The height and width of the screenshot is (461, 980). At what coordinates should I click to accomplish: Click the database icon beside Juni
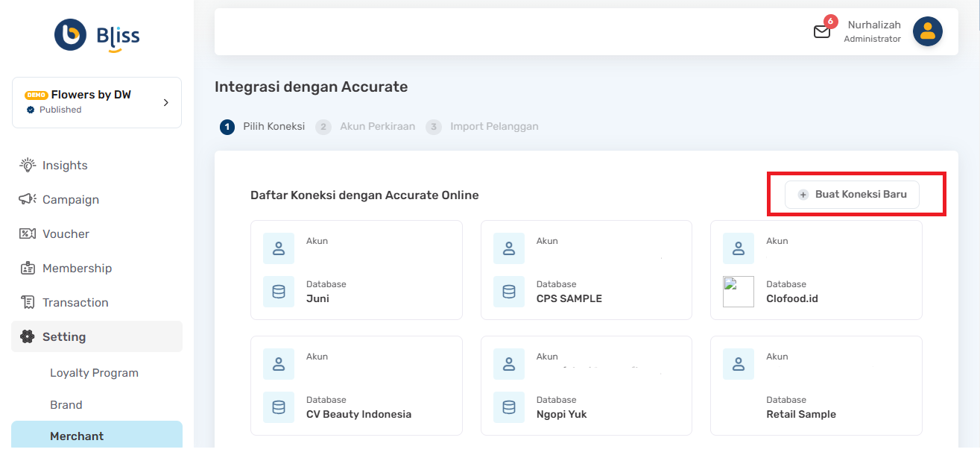click(279, 292)
